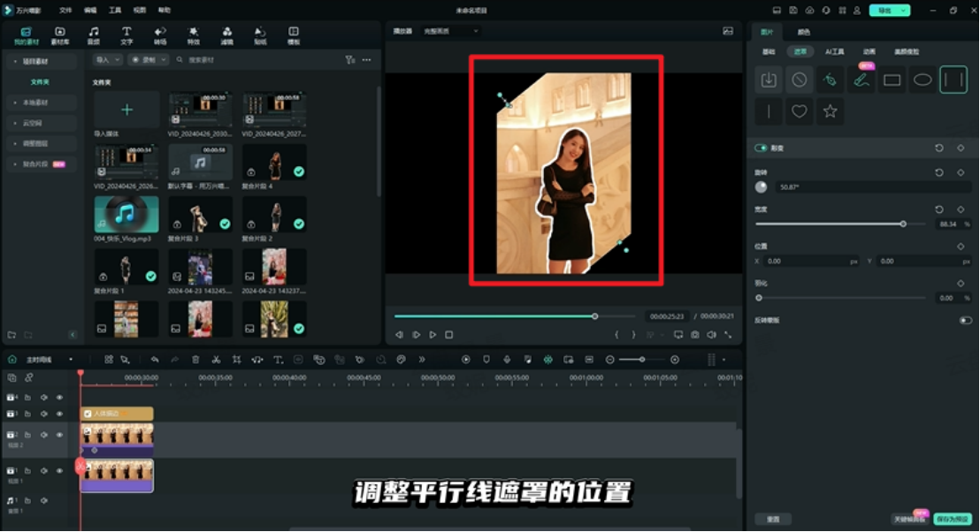The width and height of the screenshot is (980, 532).
Task: Open the AI draw mask pen tool
Action: [x=861, y=79]
